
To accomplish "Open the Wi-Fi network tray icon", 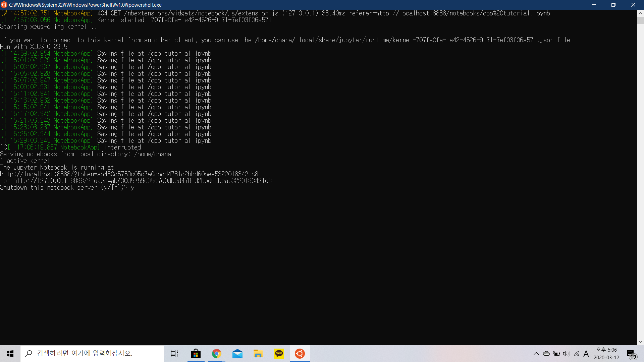I will pos(577,354).
